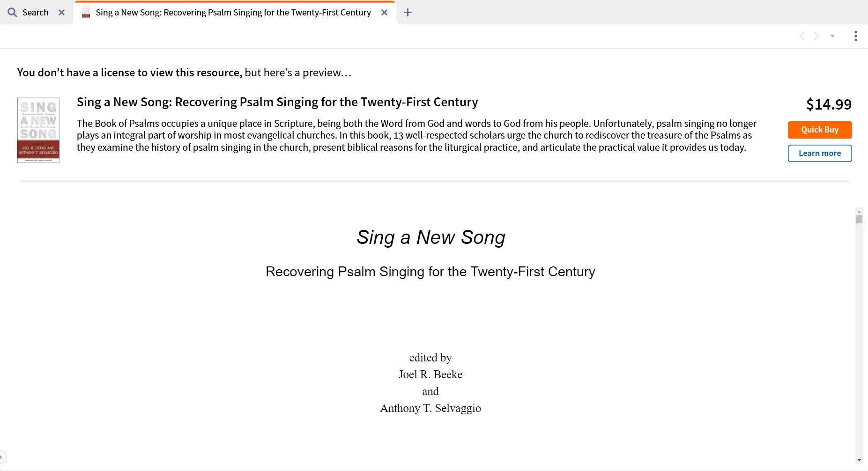This screenshot has width=868, height=471.
Task: Click the Search tab label
Action: [36, 13]
